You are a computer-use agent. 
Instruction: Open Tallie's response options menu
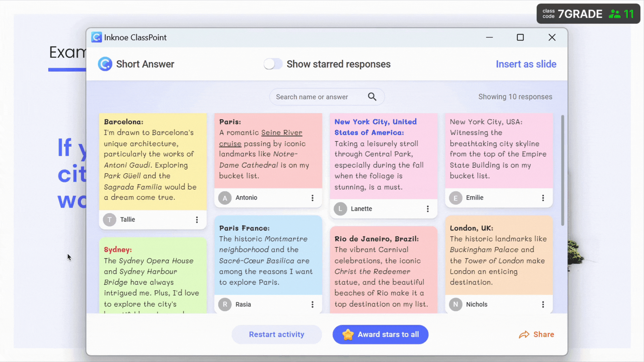(197, 220)
